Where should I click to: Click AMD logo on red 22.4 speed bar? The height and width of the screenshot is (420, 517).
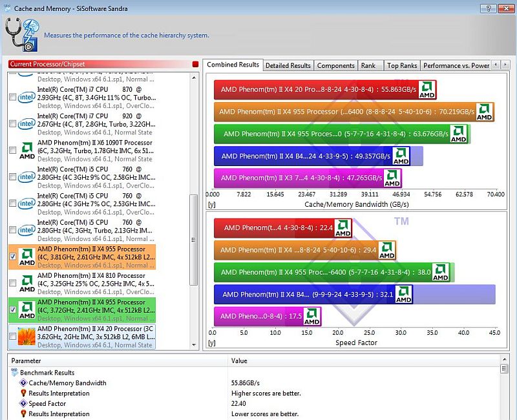tap(343, 228)
